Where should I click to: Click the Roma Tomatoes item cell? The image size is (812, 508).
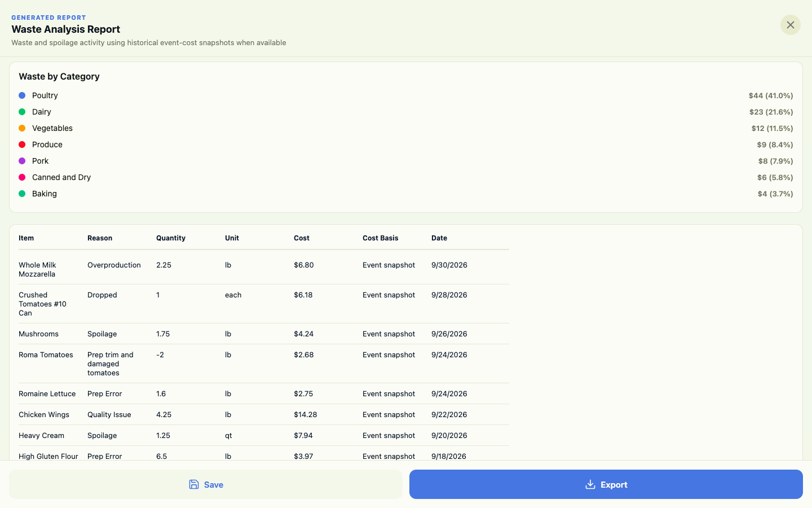(x=46, y=354)
